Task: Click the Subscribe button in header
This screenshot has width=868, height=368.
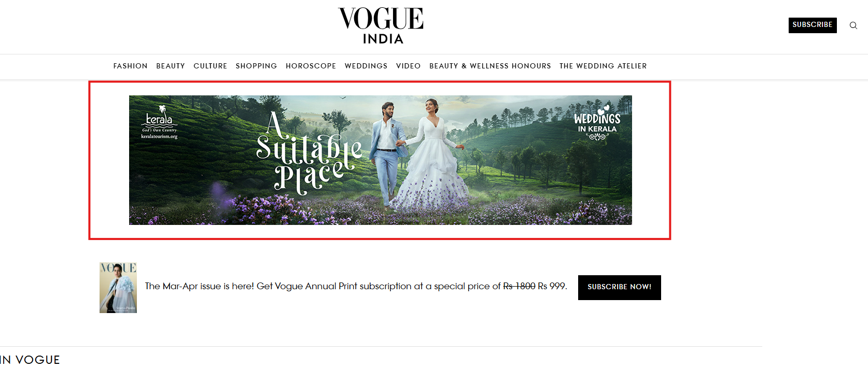Action: click(x=813, y=25)
